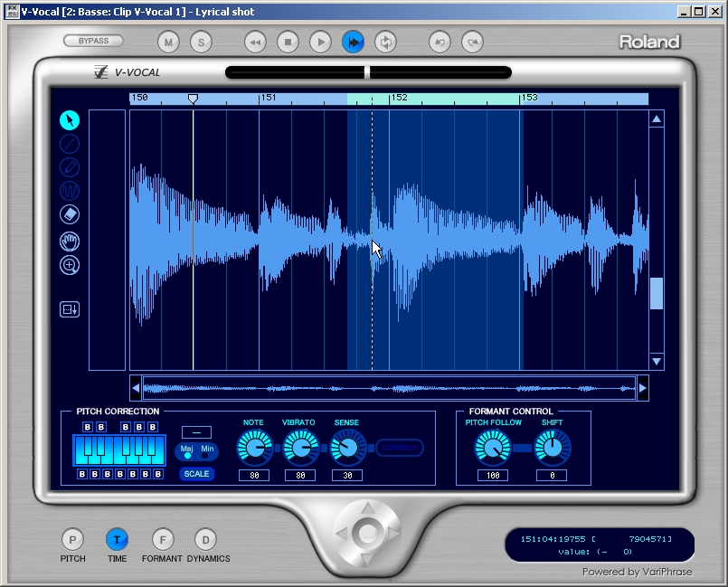This screenshot has height=587, width=728.
Task: Activate the vibrato wave tool
Action: [x=68, y=191]
